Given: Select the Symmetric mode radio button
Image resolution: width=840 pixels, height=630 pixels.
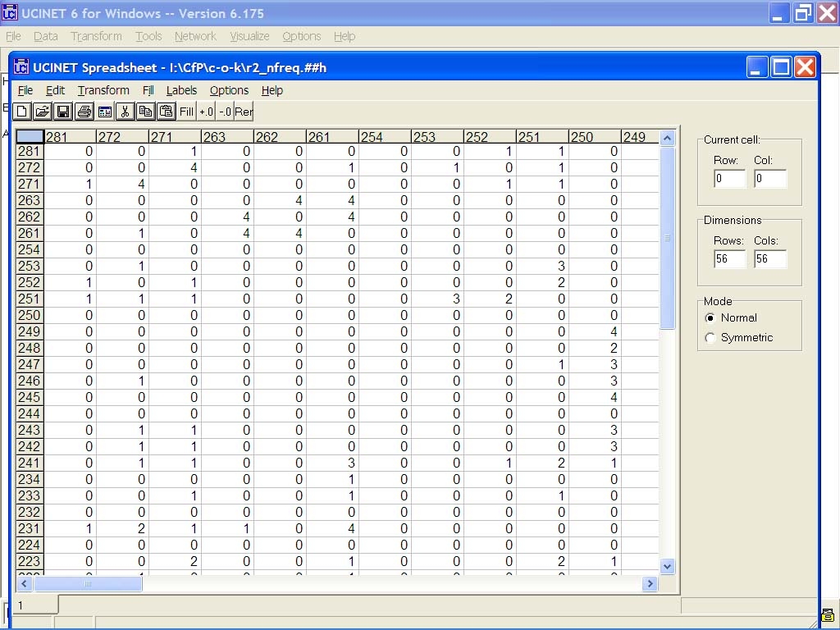Looking at the screenshot, I should click(710, 338).
